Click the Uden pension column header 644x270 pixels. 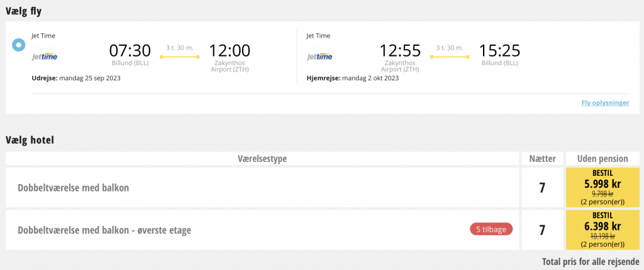602,158
